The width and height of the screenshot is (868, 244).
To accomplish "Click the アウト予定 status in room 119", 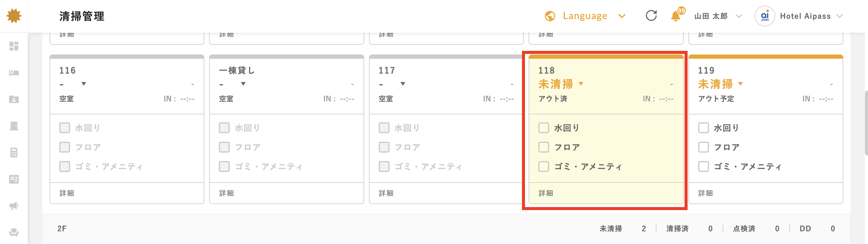I will pyautogui.click(x=716, y=99).
